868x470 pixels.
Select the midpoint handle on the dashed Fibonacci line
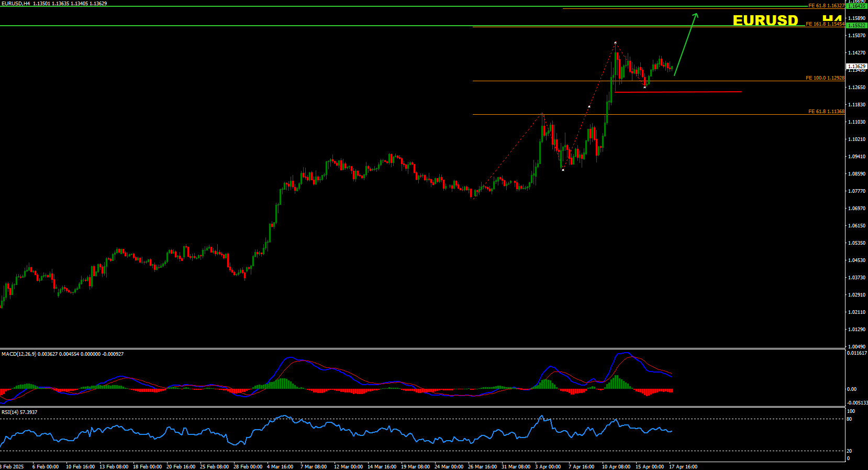589,106
